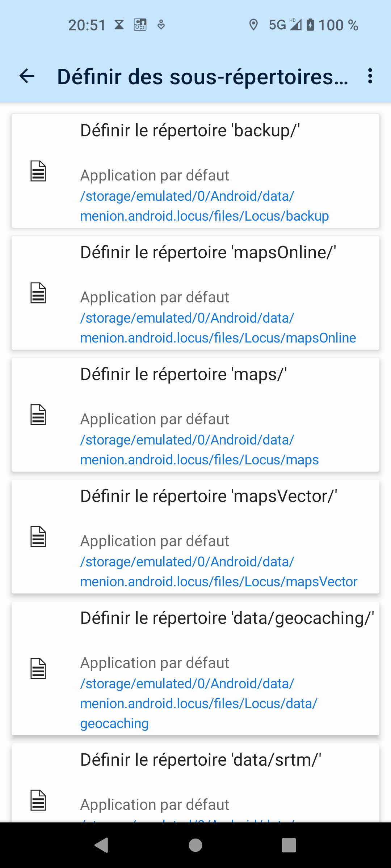Image resolution: width=391 pixels, height=868 pixels.
Task: Tap document icon beside backup directory
Action: 38,171
